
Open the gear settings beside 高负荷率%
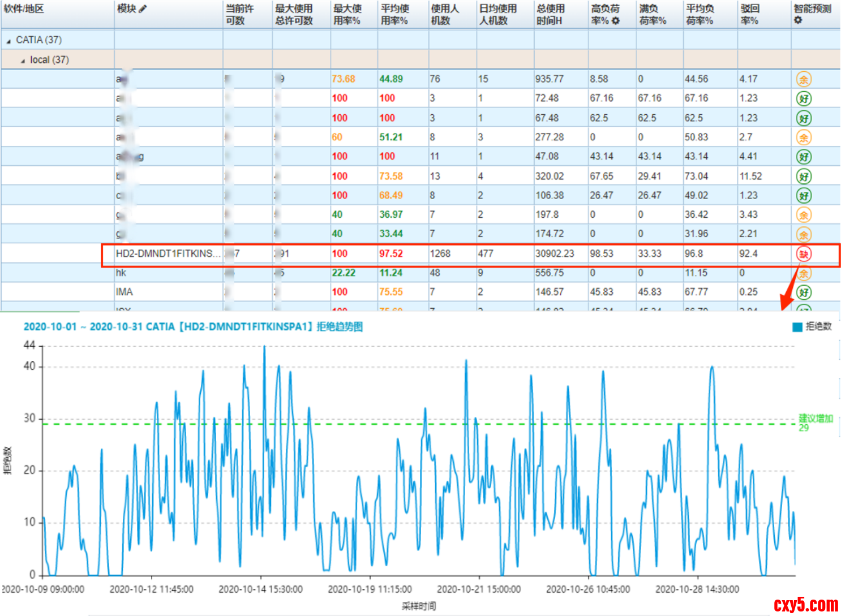pyautogui.click(x=616, y=21)
